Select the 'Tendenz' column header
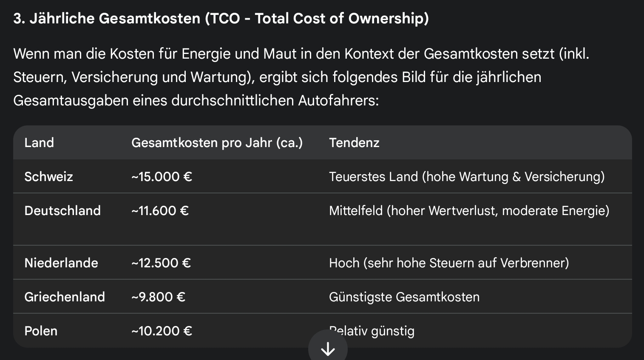The height and width of the screenshot is (360, 644). click(x=354, y=143)
